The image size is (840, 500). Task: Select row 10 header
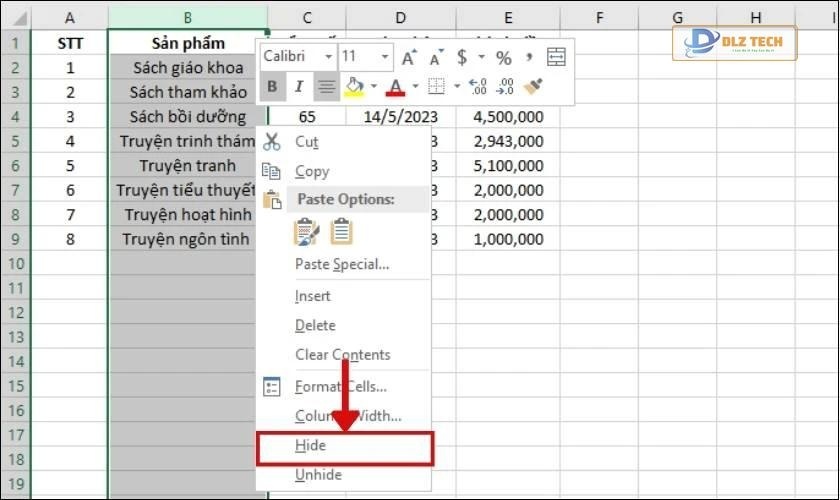[x=16, y=264]
